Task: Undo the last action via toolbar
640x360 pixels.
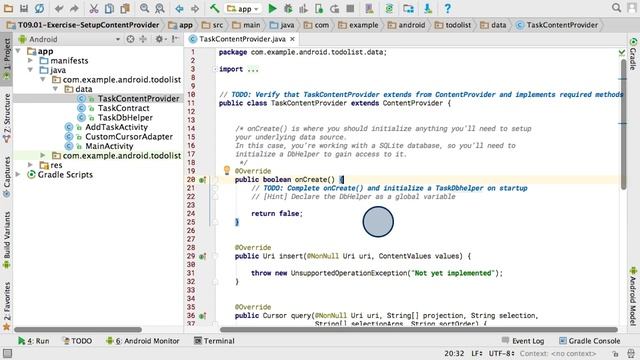Action: click(x=59, y=8)
